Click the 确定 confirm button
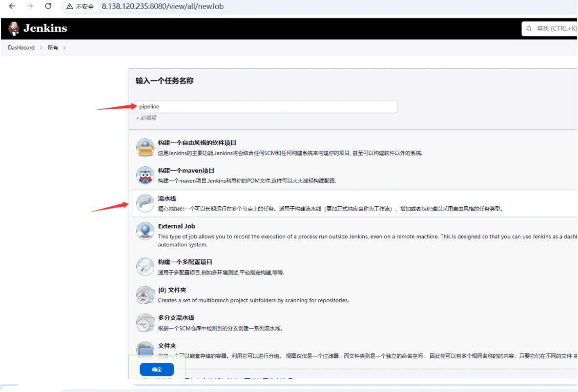Screen dimensions: 578x392 click(157, 369)
